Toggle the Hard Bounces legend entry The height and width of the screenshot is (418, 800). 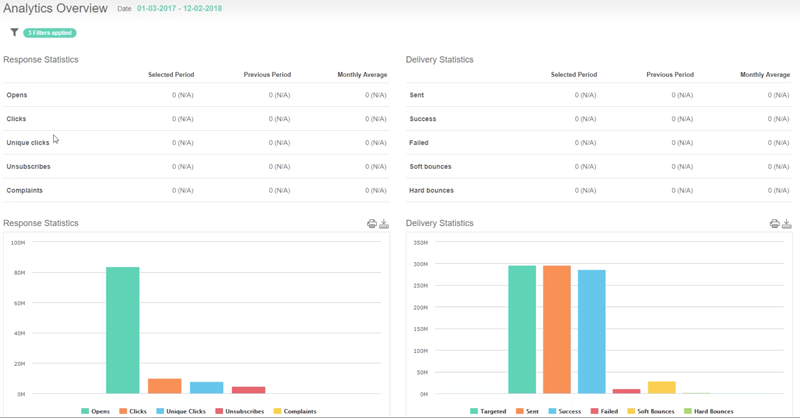709,411
